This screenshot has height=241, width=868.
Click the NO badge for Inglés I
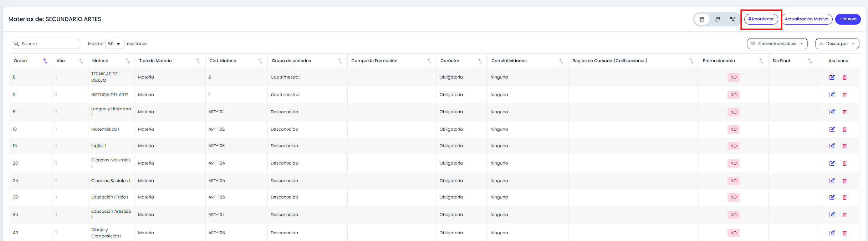734,146
